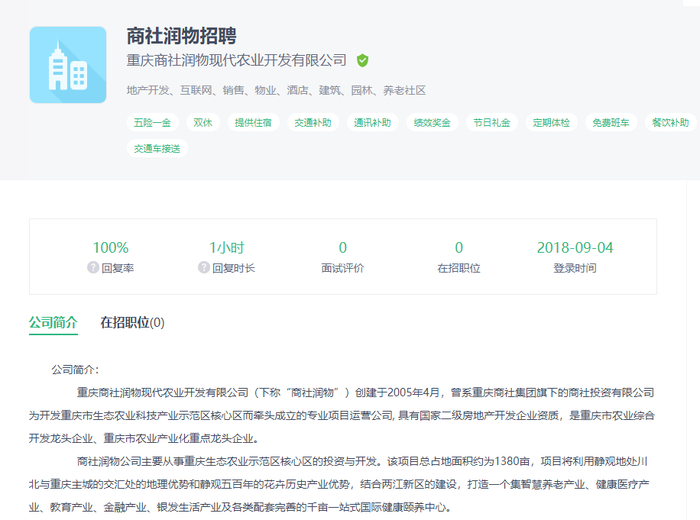Screen dimensions: 700x520
Task: Click the 公司简介： heading in the description
Action: coord(75,370)
